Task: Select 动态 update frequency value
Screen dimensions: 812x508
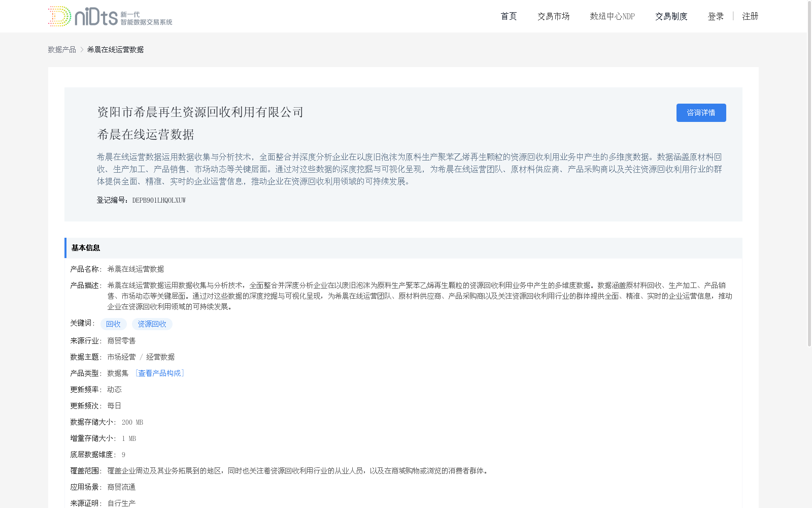Action: 114,389
